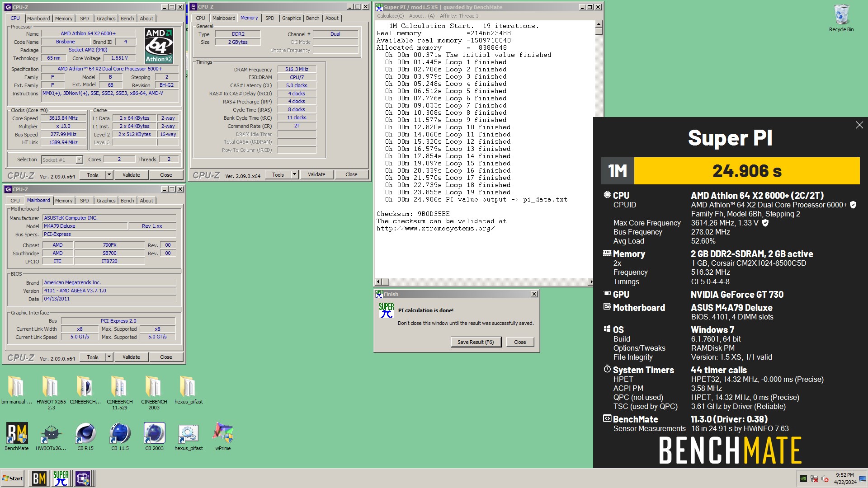Click Close button in CPU-Z Memory window
This screenshot has height=488, width=868.
tap(351, 174)
